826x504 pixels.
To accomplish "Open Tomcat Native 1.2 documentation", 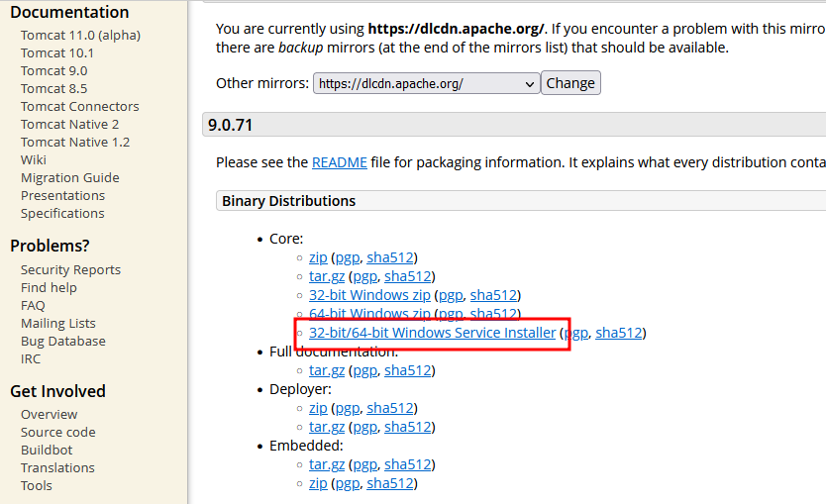I will coord(75,143).
